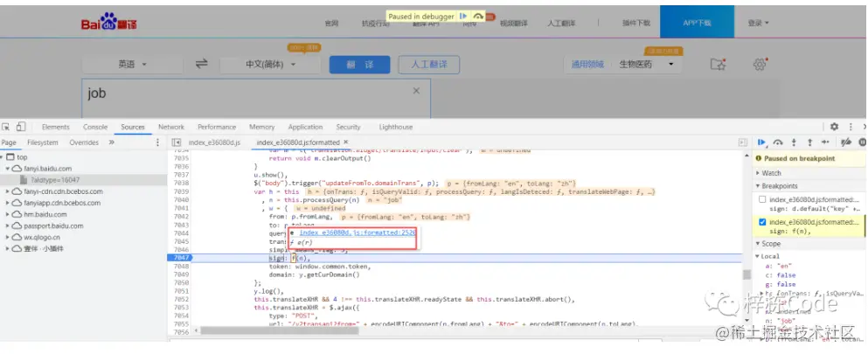Screen dimensions: 868x354
Task: Select the Overrides navigator tab
Action: click(x=84, y=142)
